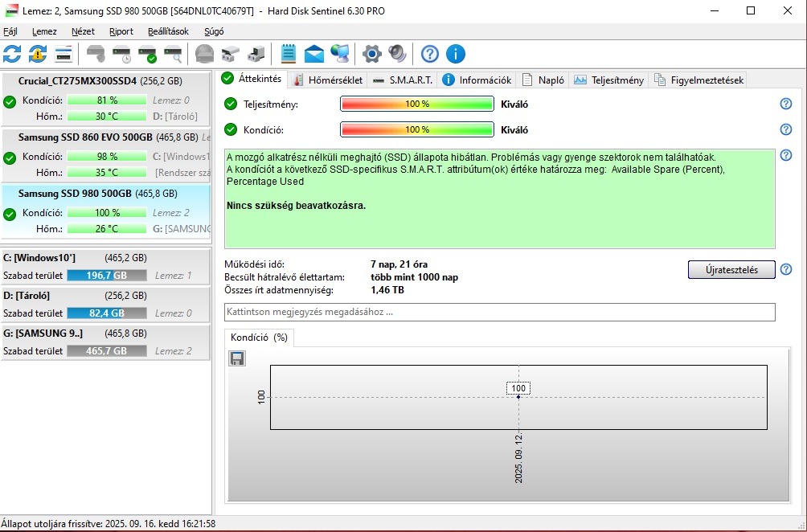Click the help icon beside green status text

point(786,155)
